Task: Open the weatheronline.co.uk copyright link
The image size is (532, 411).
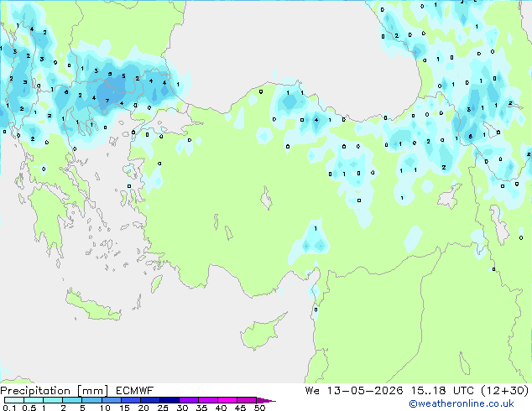Action: point(462,403)
